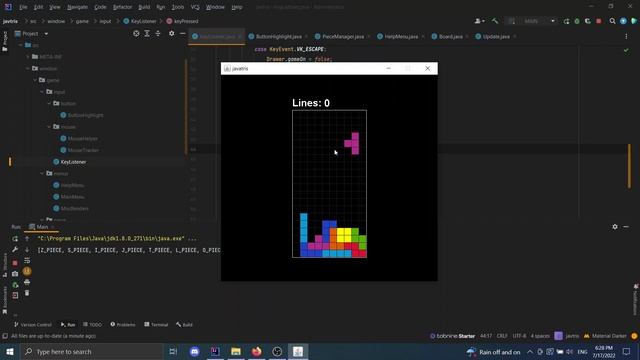Click the camera dump threads icon

[x=15, y=274]
